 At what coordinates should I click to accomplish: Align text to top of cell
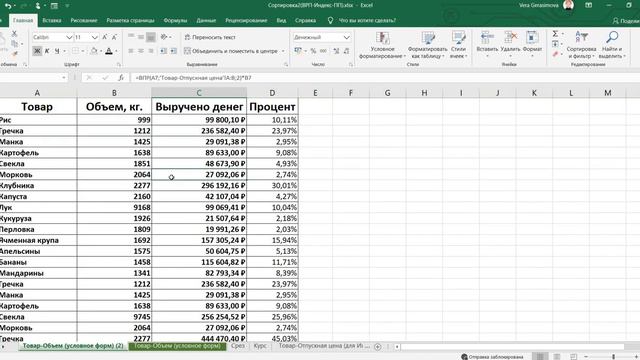click(x=131, y=37)
